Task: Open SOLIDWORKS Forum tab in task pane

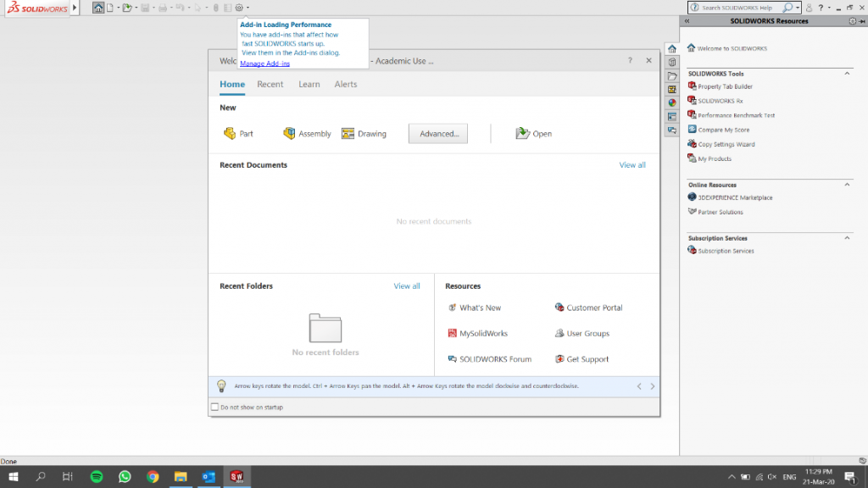Action: (672, 130)
